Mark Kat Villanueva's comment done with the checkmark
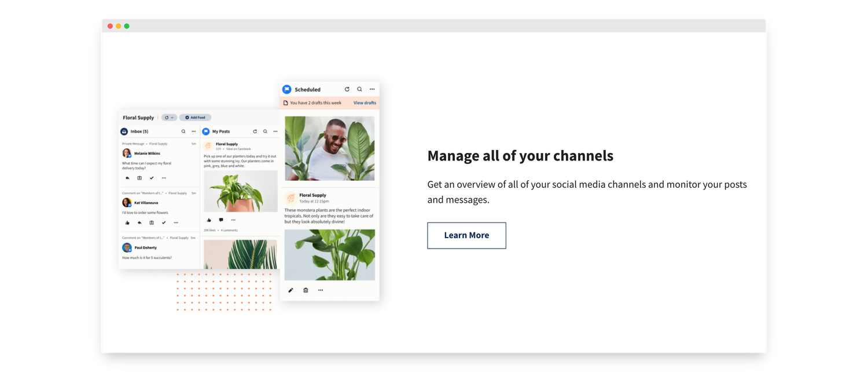Screen dimensions: 868x372 point(164,223)
